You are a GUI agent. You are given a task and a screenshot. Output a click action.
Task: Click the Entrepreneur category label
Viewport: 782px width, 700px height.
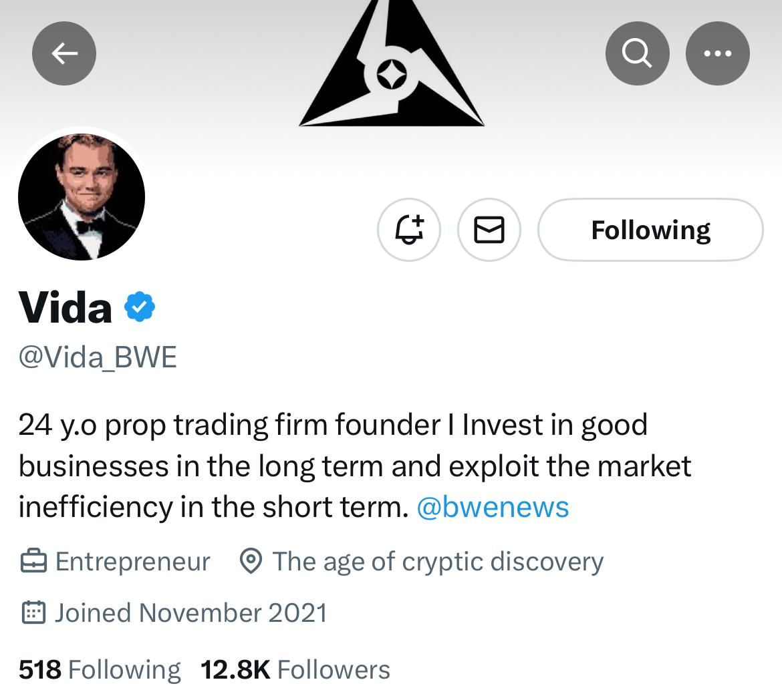tap(132, 562)
